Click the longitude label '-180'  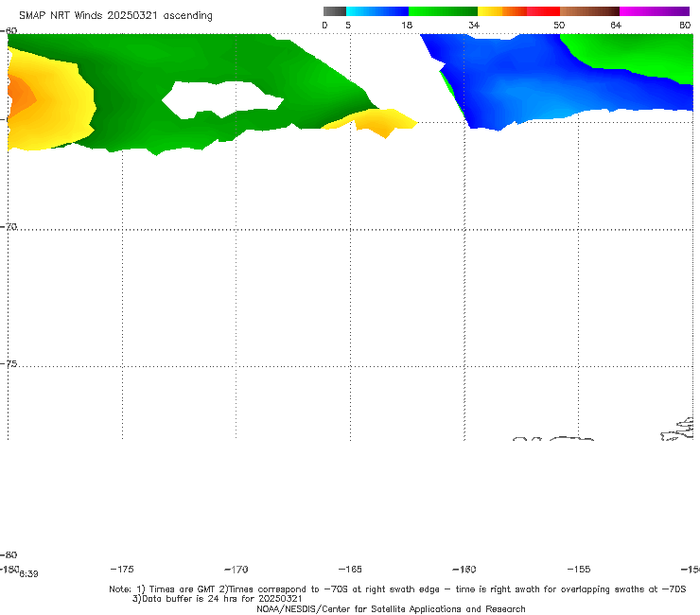tap(9, 569)
